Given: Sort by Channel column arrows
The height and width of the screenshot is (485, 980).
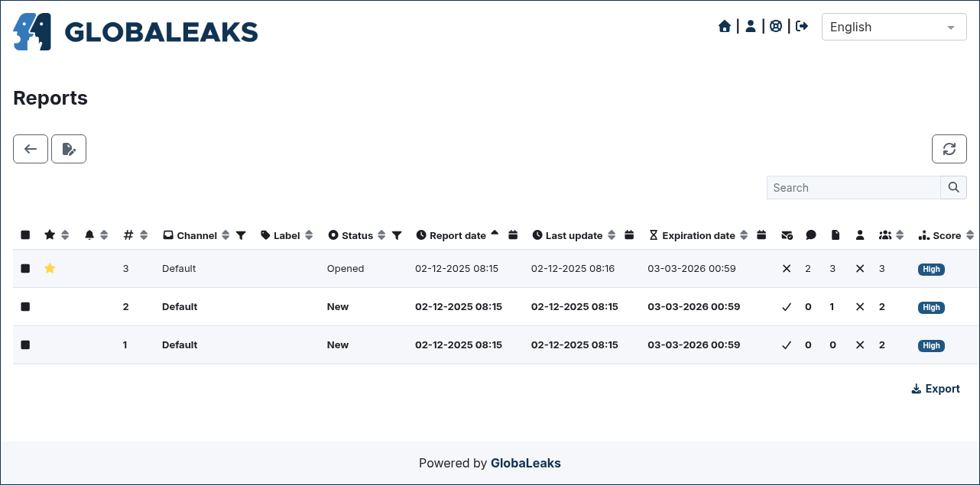Looking at the screenshot, I should [x=226, y=235].
